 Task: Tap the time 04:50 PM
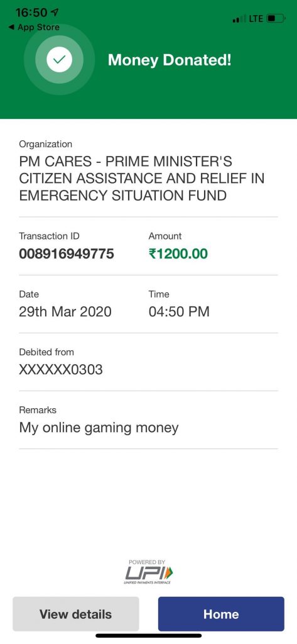click(179, 312)
